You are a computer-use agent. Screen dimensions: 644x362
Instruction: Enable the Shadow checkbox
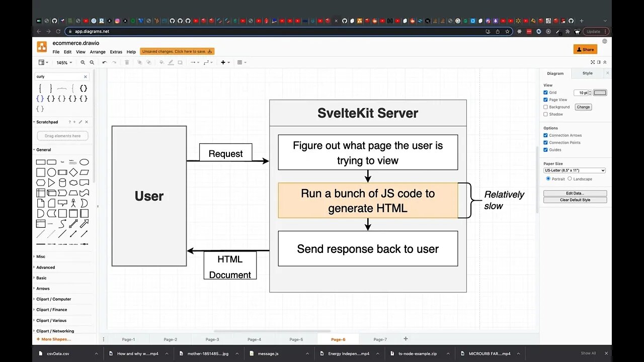pos(546,114)
